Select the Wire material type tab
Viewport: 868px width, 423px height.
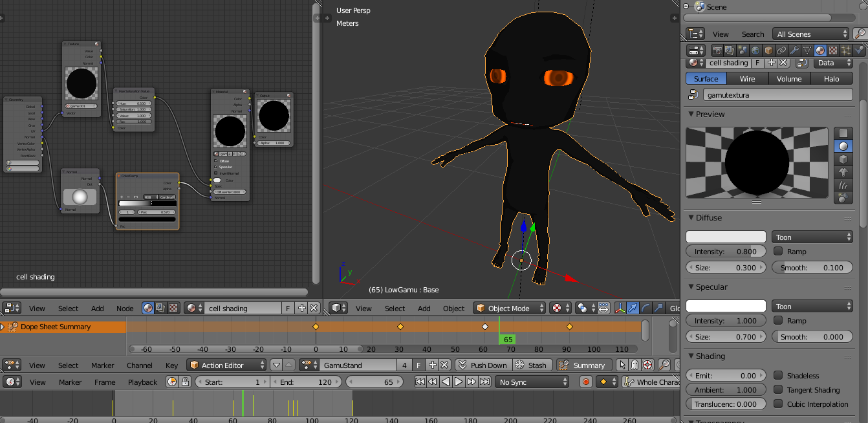(x=747, y=79)
